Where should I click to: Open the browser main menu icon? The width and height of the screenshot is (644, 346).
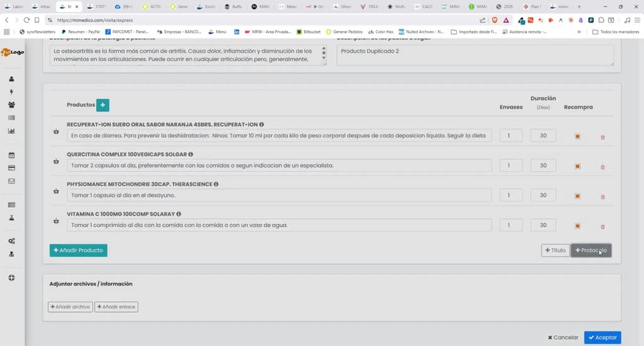tap(638, 20)
